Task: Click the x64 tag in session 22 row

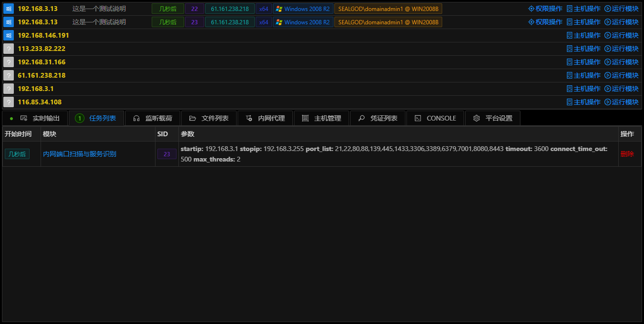Action: coord(264,9)
